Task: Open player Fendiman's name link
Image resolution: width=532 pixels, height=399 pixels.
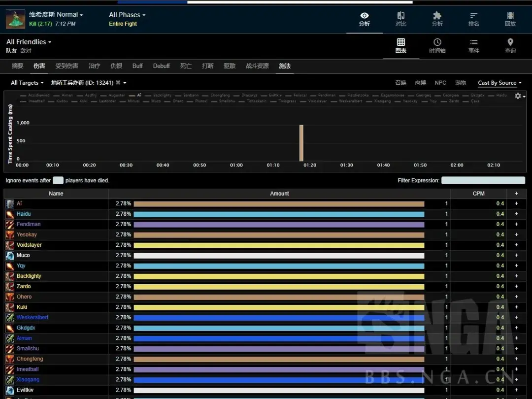Action: tap(29, 224)
